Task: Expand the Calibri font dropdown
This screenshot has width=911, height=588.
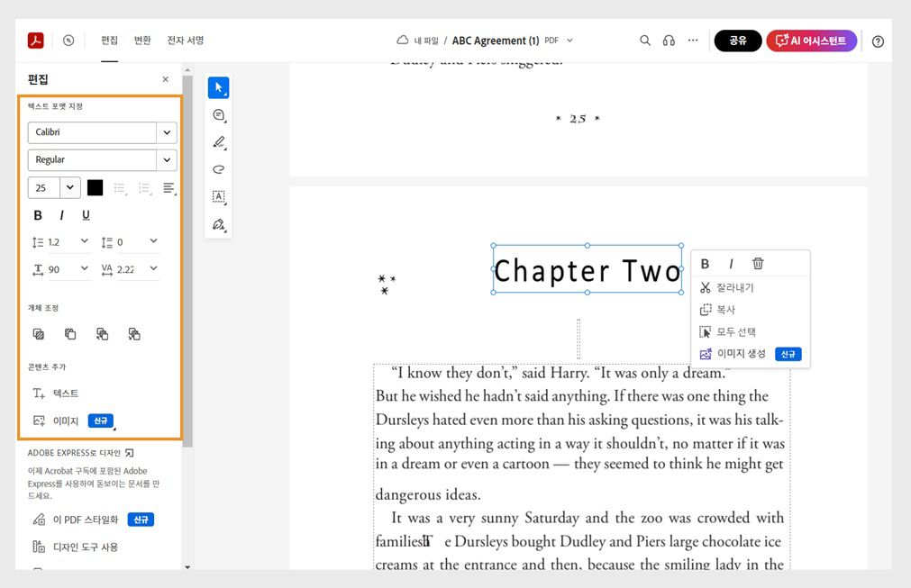Action: 167,132
